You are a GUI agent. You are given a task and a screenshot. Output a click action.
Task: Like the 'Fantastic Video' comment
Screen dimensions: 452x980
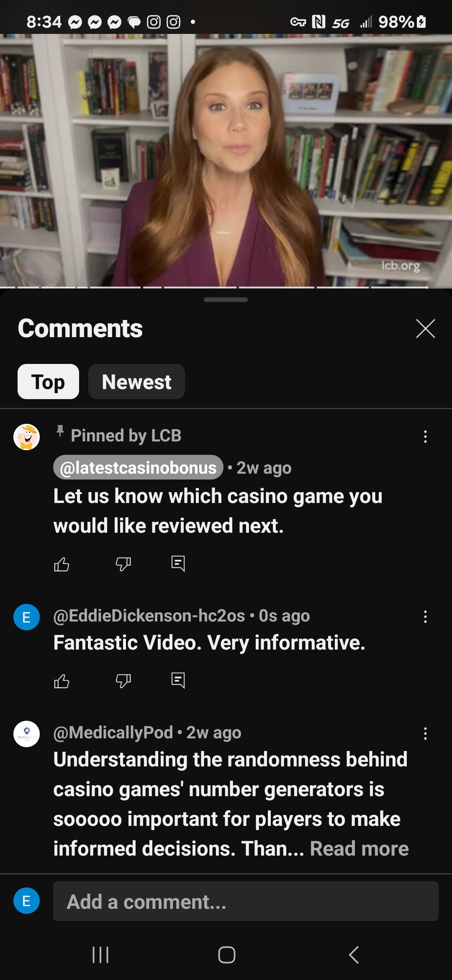(62, 681)
